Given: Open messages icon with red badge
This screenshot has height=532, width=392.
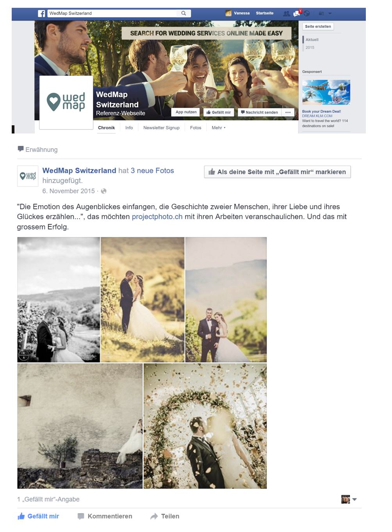Looking at the screenshot, I should [x=297, y=13].
